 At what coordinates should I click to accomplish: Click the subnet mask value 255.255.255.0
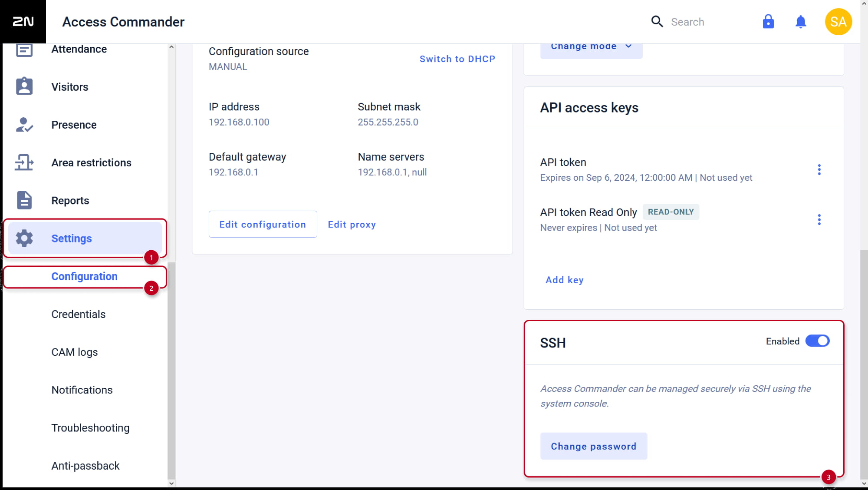(388, 122)
